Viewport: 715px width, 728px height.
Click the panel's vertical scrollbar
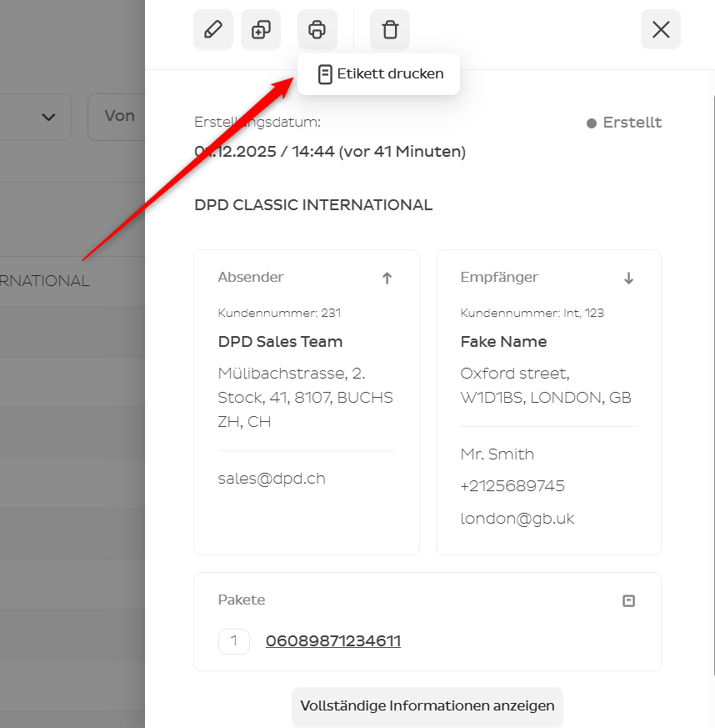pos(713,385)
